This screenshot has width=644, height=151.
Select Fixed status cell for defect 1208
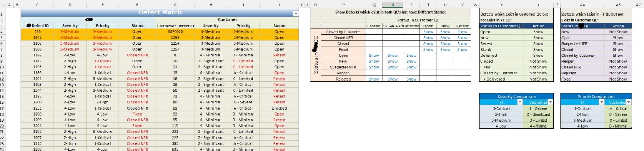coord(137,114)
